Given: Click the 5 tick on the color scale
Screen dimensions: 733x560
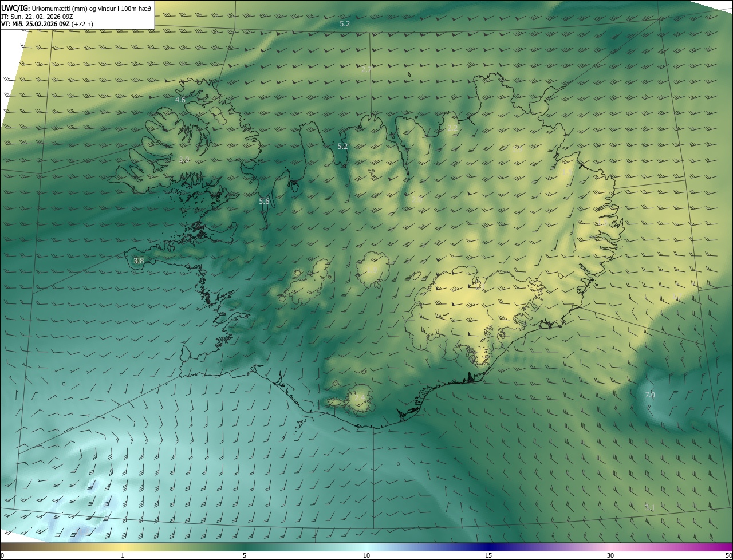Looking at the screenshot, I should [x=245, y=555].
